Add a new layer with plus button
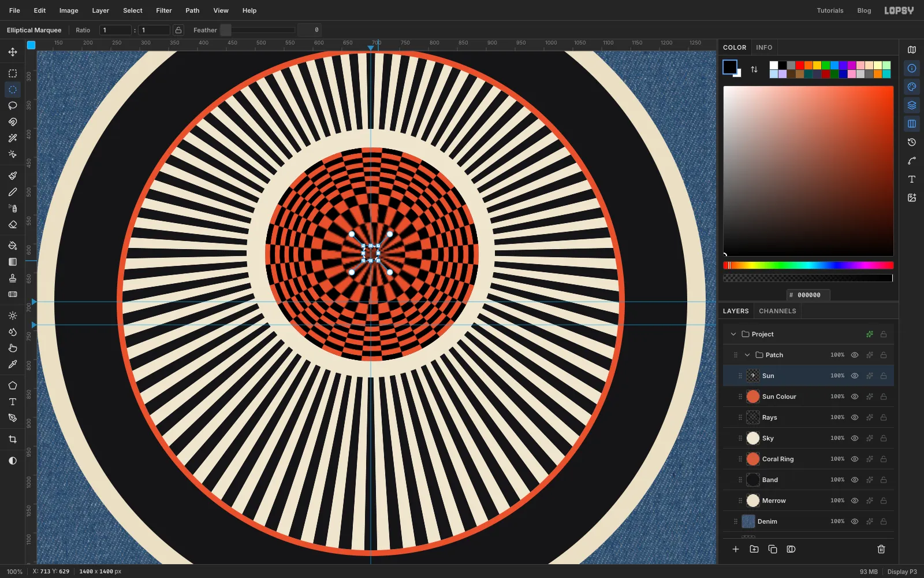924x578 pixels. coord(736,549)
